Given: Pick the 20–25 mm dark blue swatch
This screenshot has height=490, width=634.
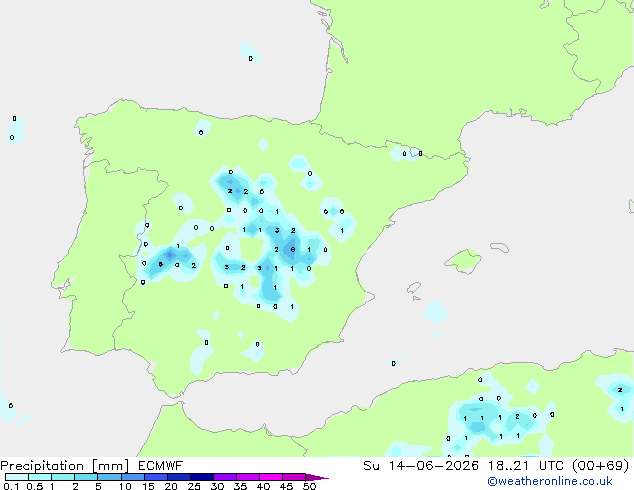Looking at the screenshot, I should [x=178, y=477].
